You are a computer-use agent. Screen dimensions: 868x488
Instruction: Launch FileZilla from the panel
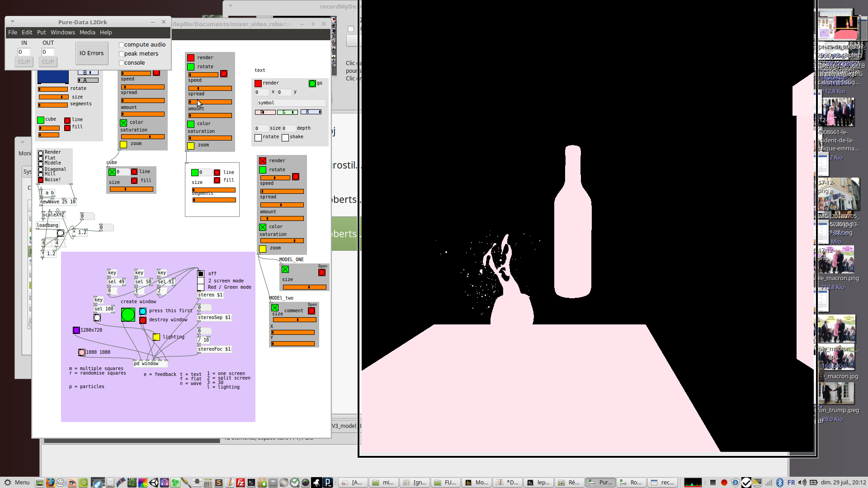point(240,483)
